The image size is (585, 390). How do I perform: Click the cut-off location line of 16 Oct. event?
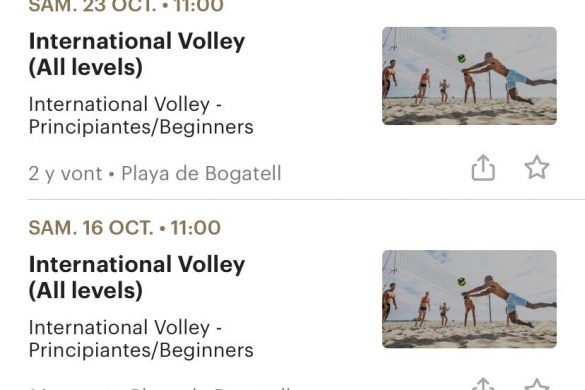[x=160, y=387]
